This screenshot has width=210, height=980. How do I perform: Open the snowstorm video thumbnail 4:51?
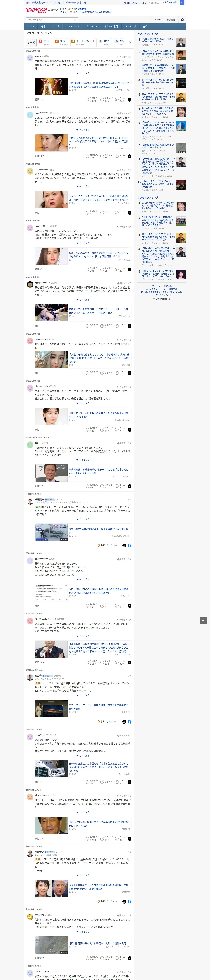51,533
